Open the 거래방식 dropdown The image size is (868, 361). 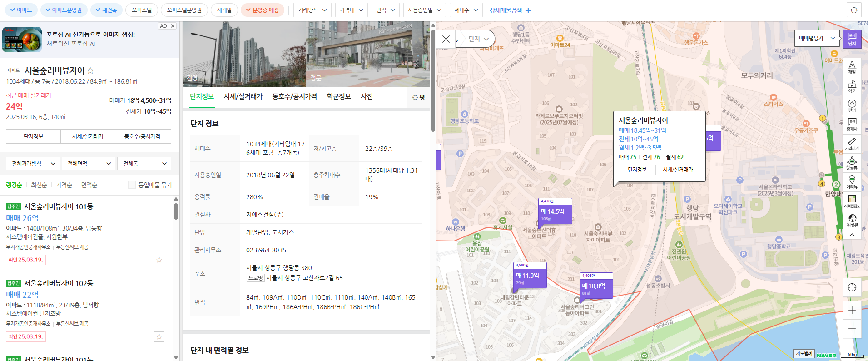[312, 10]
